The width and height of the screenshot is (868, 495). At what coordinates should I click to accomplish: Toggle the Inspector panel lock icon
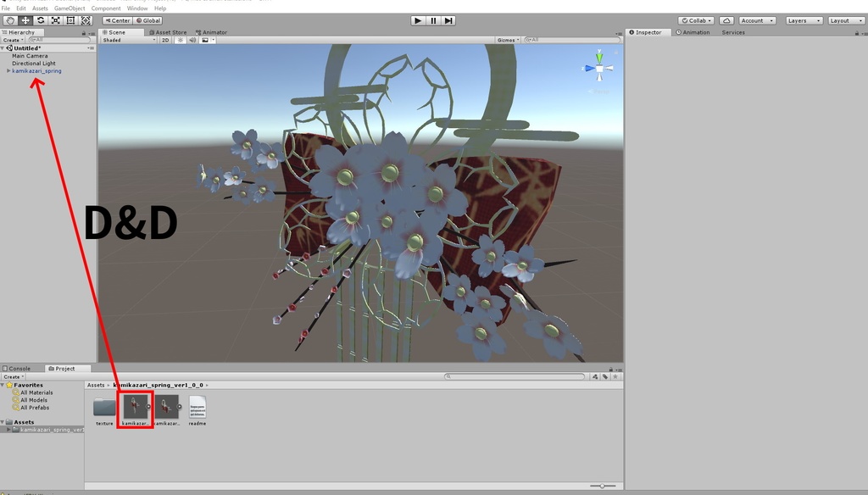857,33
